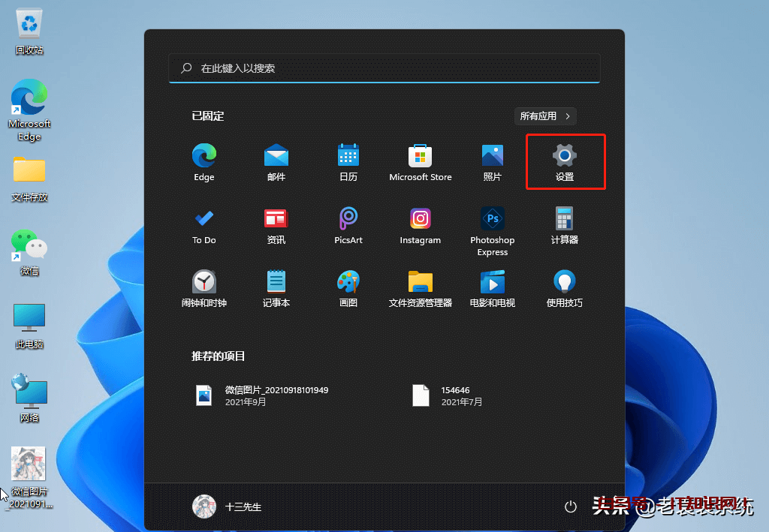Open 文件资源管理器 file explorer
This screenshot has width=769, height=532.
pyautogui.click(x=421, y=289)
